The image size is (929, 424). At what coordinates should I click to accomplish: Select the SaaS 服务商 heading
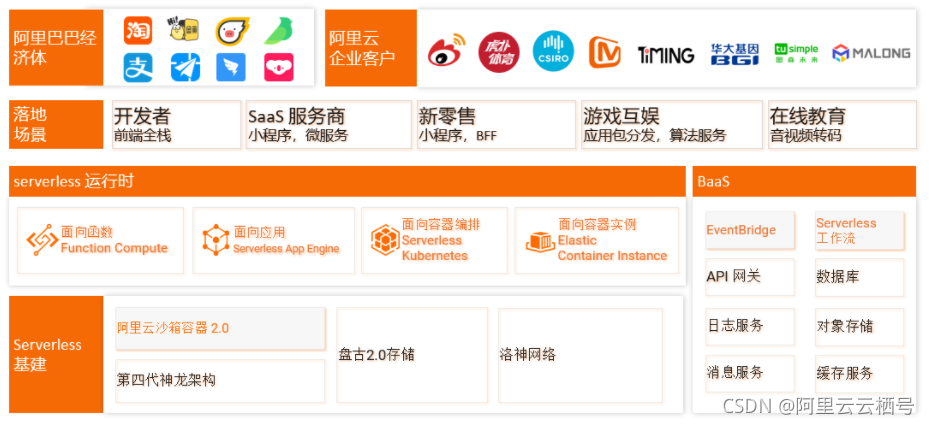(297, 116)
